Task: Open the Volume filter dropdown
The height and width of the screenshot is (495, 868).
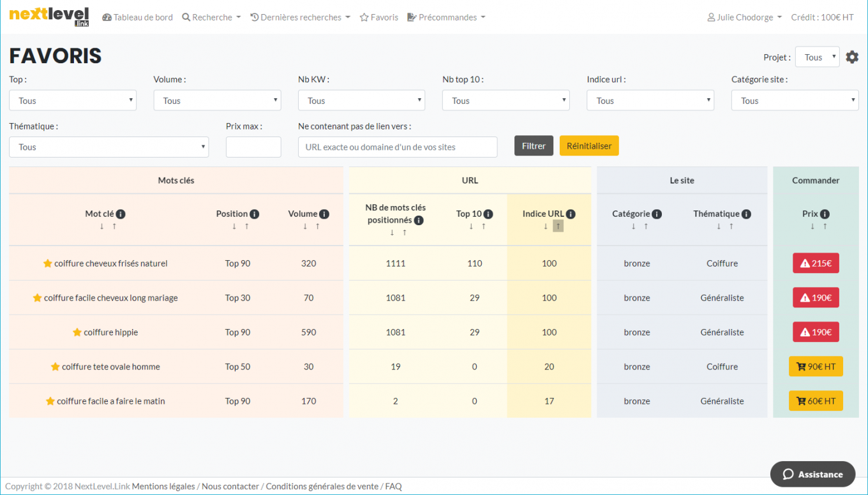Action: 217,100
